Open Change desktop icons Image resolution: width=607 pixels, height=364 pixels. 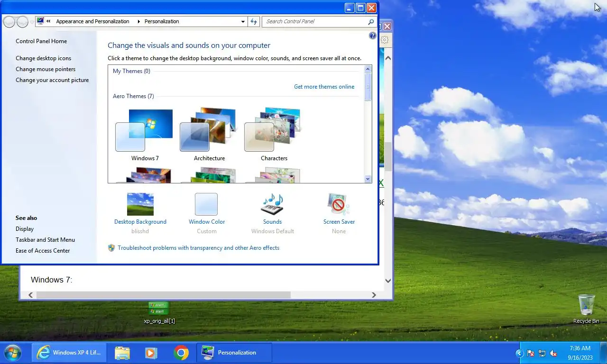pos(43,58)
